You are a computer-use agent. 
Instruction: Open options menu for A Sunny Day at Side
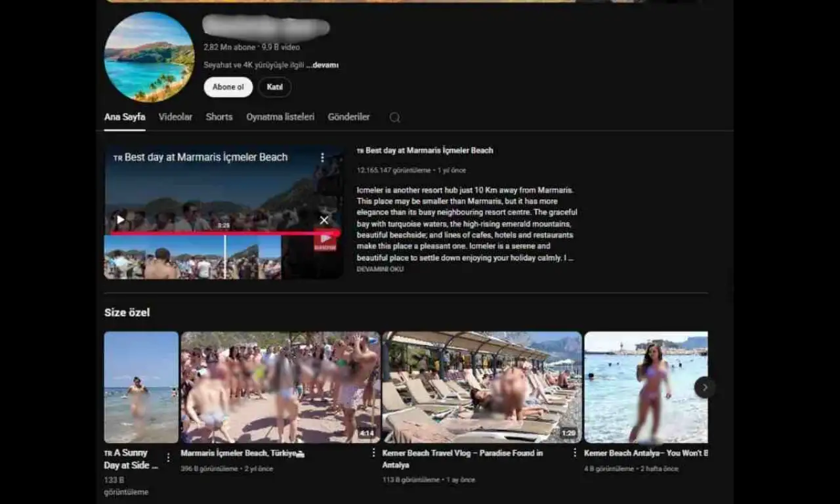tap(168, 457)
